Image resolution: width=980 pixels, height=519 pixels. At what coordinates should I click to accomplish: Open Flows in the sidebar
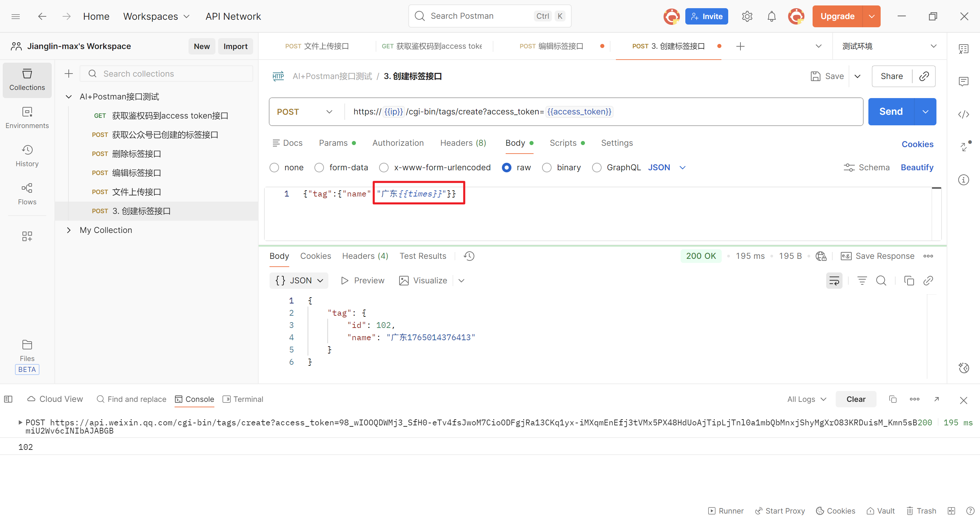click(x=27, y=194)
